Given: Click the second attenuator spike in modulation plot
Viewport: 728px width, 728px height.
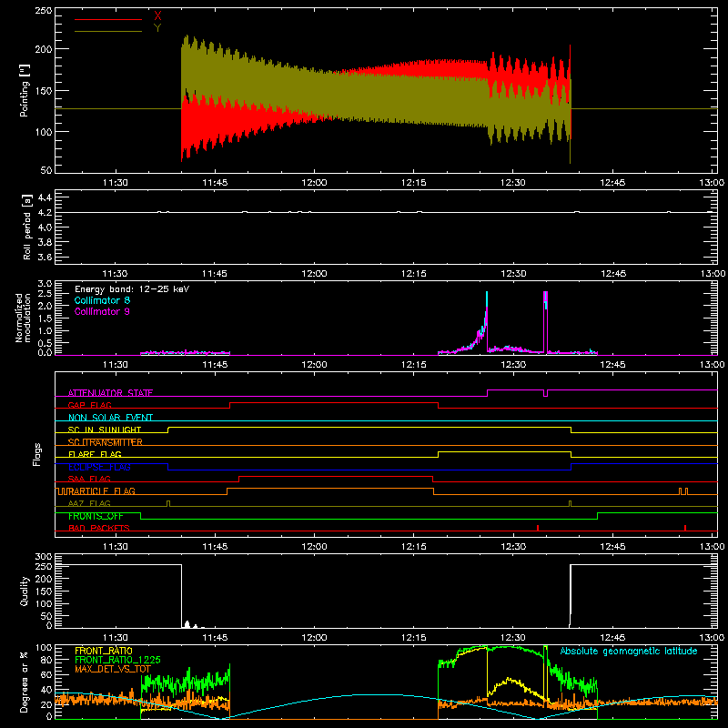Looking at the screenshot, I should (x=545, y=322).
